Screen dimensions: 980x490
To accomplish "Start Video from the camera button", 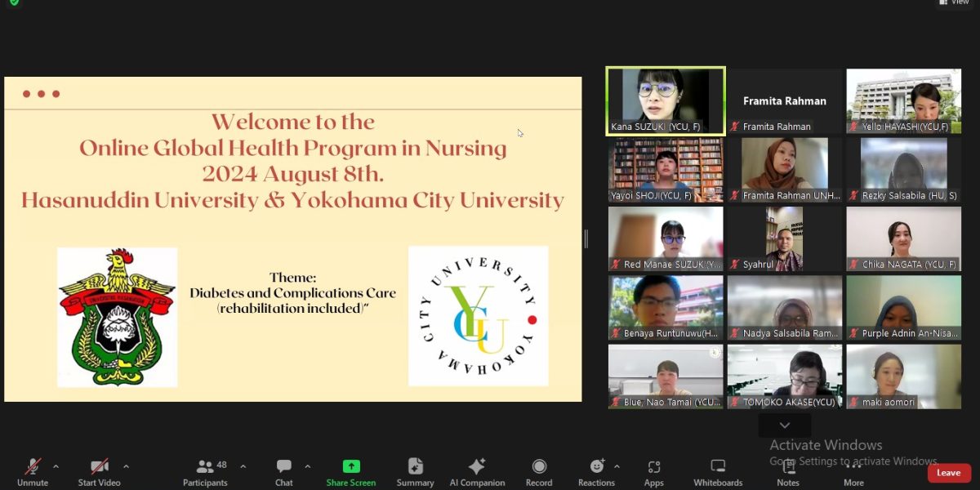I will (x=99, y=471).
